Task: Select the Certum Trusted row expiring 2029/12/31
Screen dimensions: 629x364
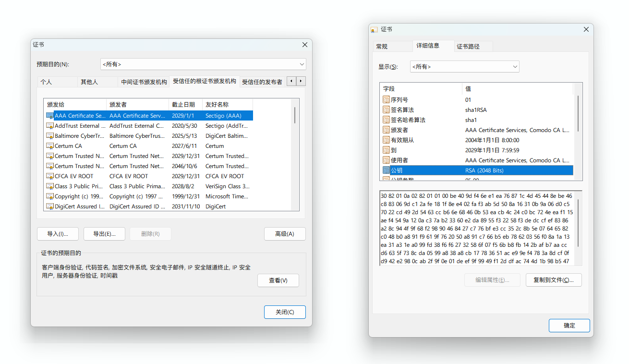Action: (x=149, y=156)
